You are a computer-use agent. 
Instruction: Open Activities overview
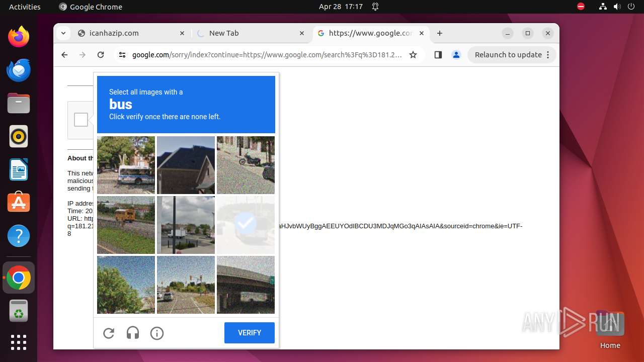click(x=25, y=7)
